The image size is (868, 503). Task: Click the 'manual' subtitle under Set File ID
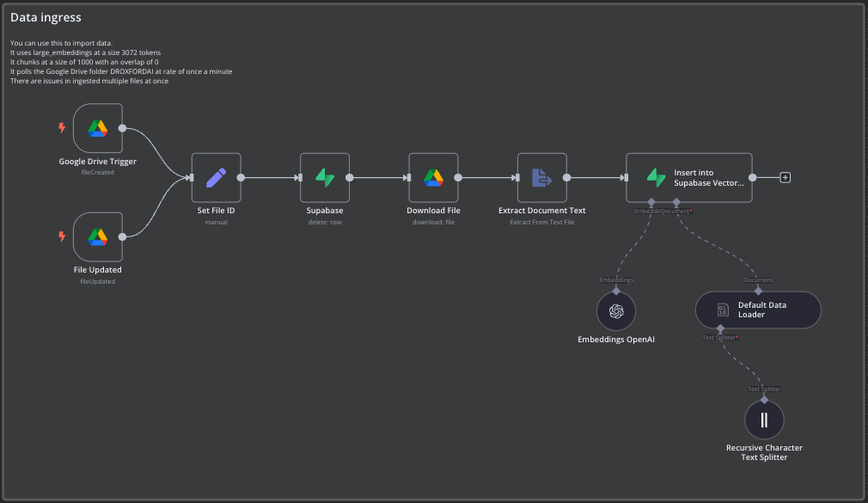pos(216,222)
